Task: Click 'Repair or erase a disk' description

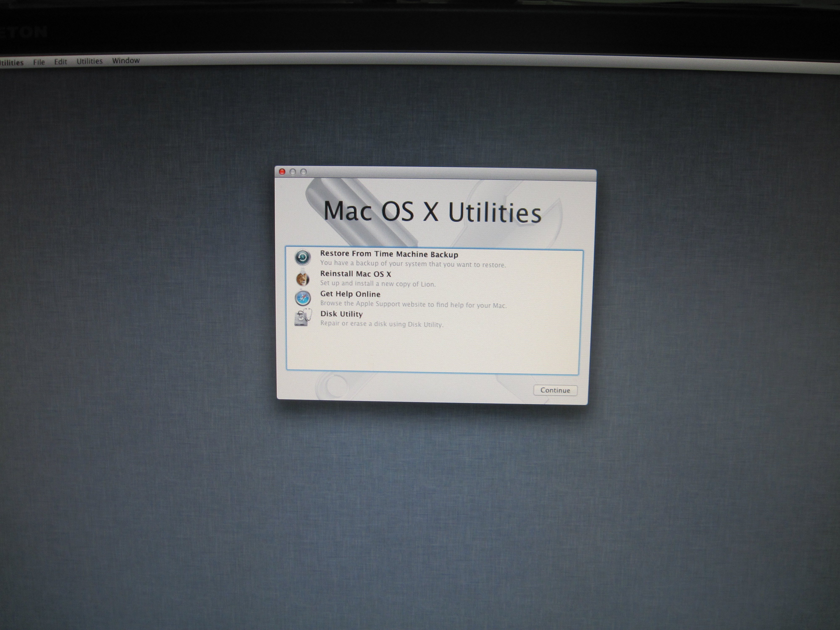Action: (381, 324)
